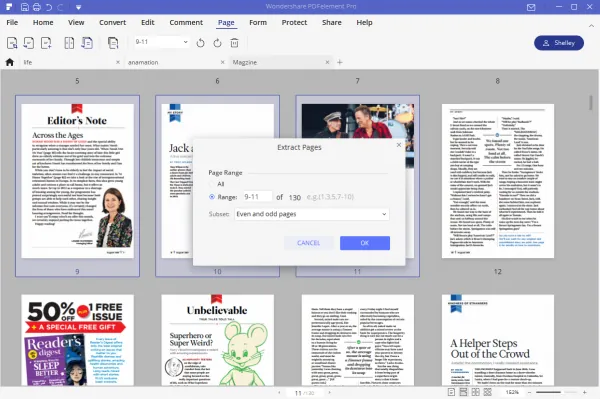Click the highlighted blue page toolbar icon
This screenshot has width=600, height=399.
pyautogui.click(x=87, y=43)
